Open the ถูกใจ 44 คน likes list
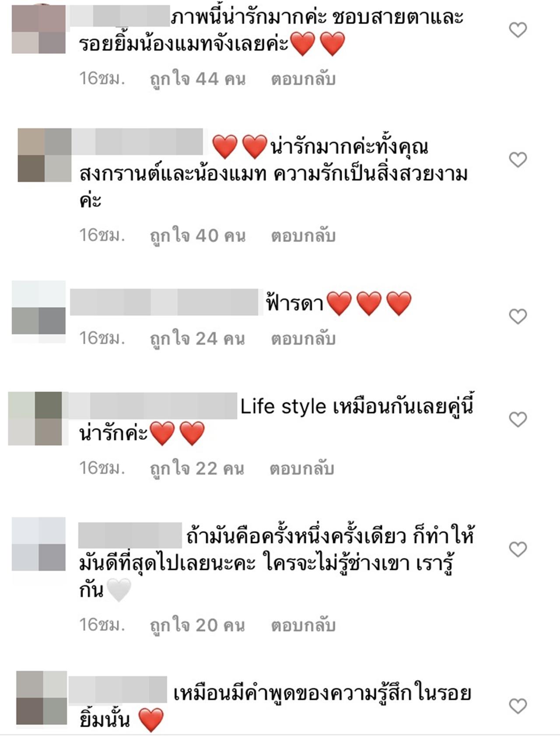 point(198,80)
